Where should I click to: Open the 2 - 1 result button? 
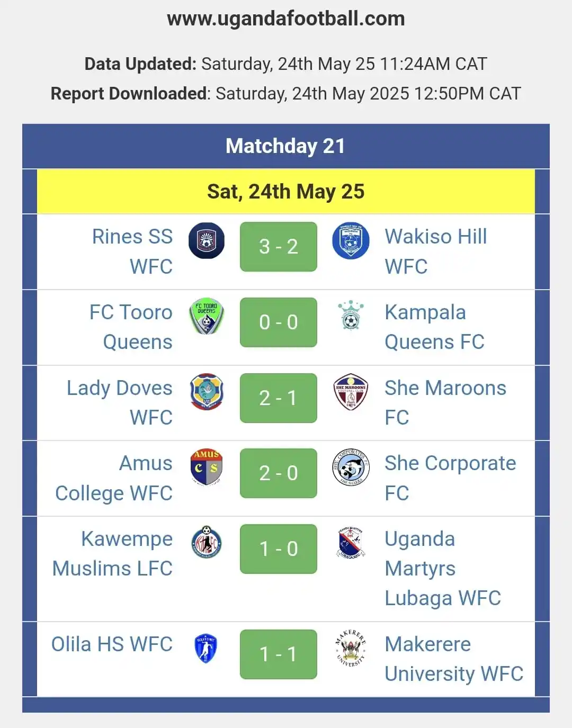click(x=279, y=398)
